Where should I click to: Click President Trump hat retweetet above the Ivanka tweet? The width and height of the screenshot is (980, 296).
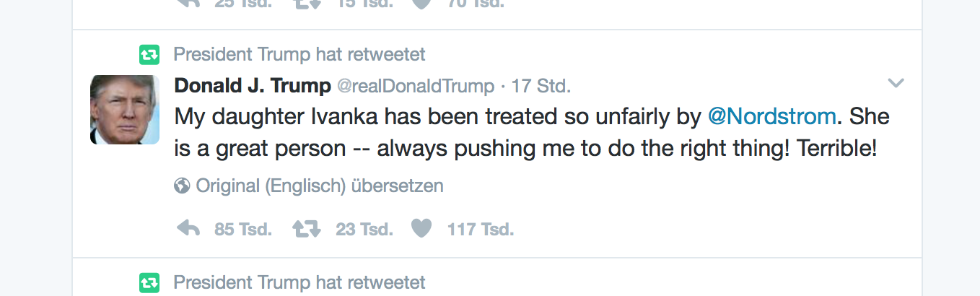[x=299, y=54]
